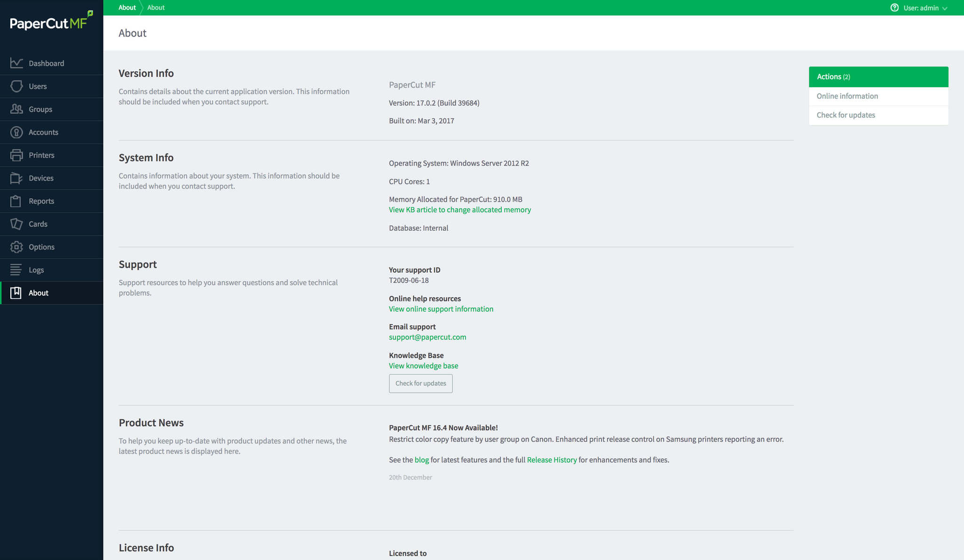Click the Logs lines icon
The image size is (964, 560).
coord(16,270)
